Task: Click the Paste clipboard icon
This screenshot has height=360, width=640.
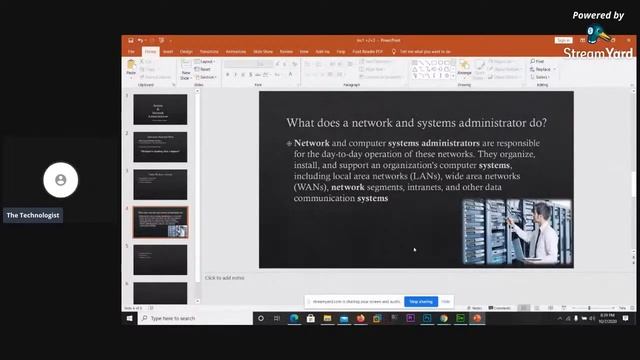Action: click(x=131, y=64)
